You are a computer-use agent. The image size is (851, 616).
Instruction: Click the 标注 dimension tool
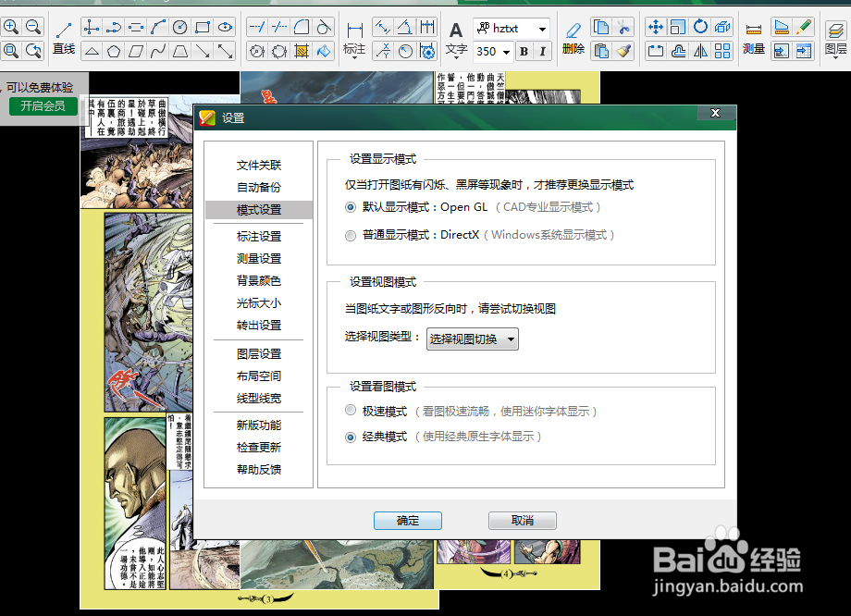click(354, 39)
